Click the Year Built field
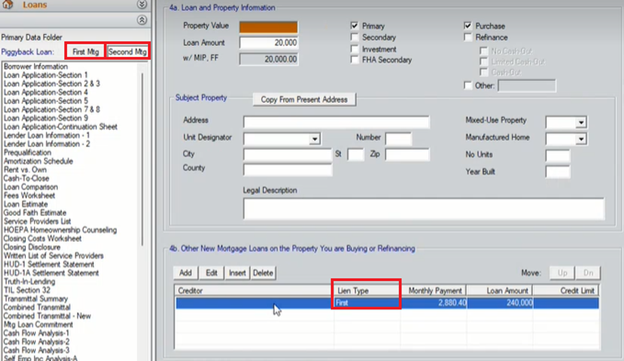This screenshot has height=361, width=624. 558,172
